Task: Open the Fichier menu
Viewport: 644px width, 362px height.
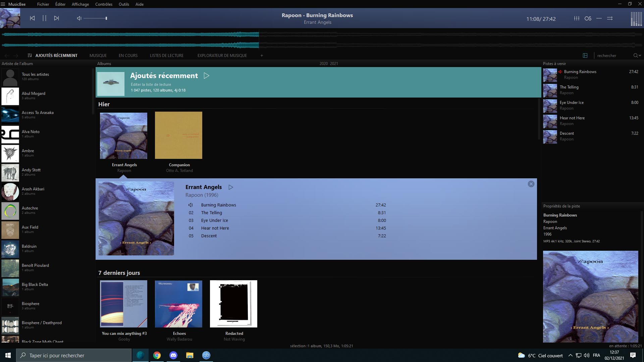Action: [x=43, y=4]
